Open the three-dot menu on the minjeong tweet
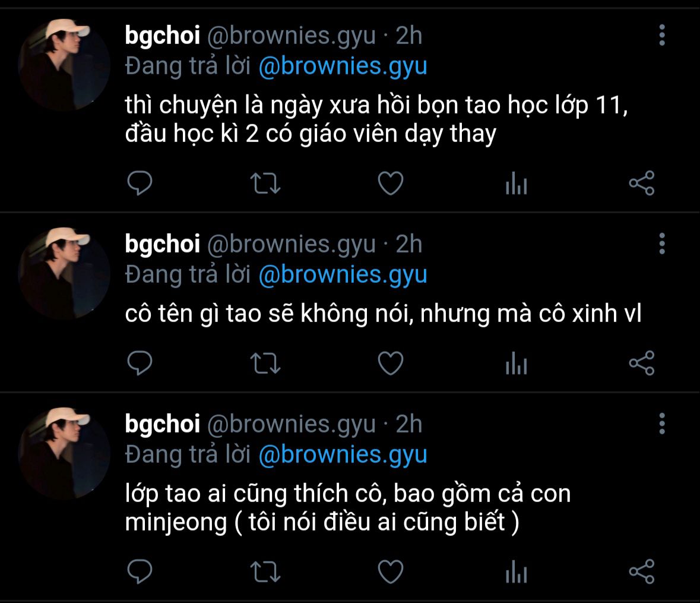This screenshot has width=700, height=603. pos(662,424)
